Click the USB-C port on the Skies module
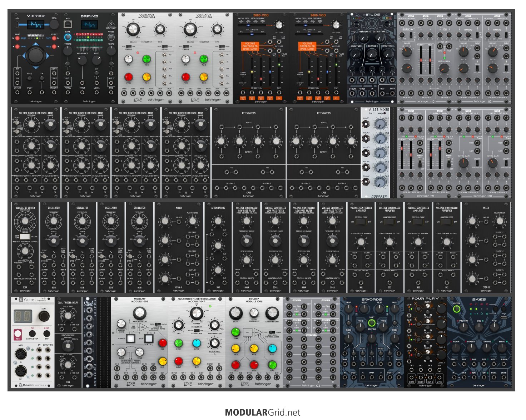526x420 pixels. pos(504,317)
